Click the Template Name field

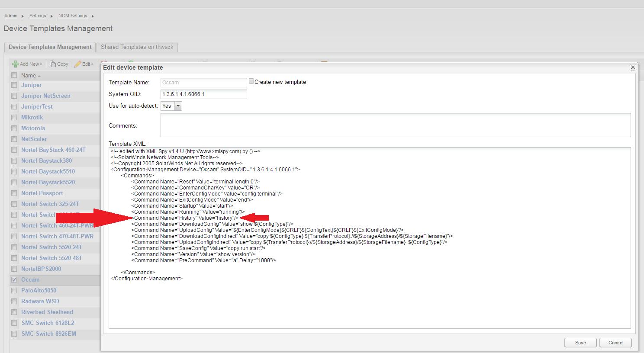coord(204,83)
